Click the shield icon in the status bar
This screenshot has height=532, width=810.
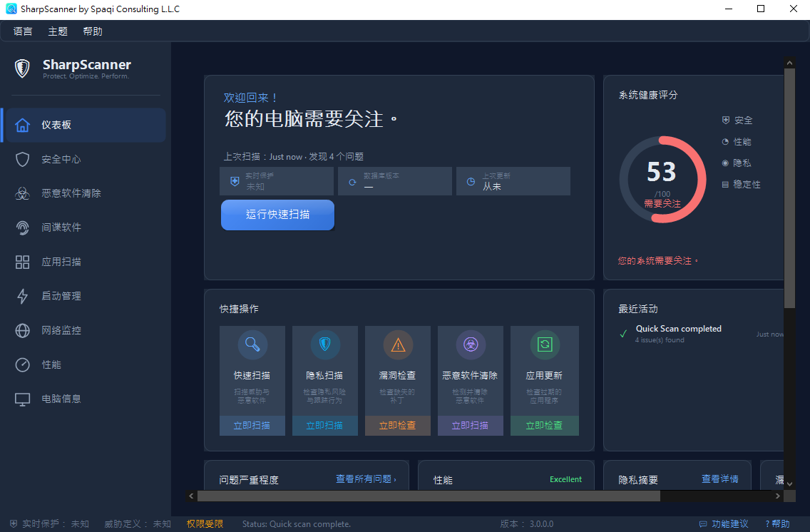click(x=14, y=523)
